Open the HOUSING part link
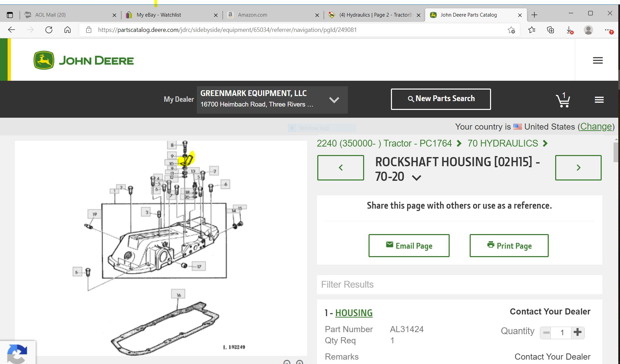 [x=354, y=313]
